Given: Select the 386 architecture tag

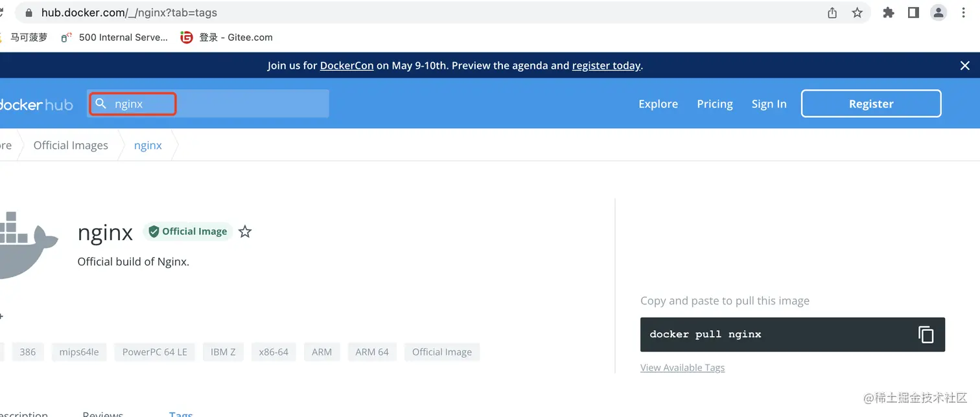Looking at the screenshot, I should pos(28,352).
